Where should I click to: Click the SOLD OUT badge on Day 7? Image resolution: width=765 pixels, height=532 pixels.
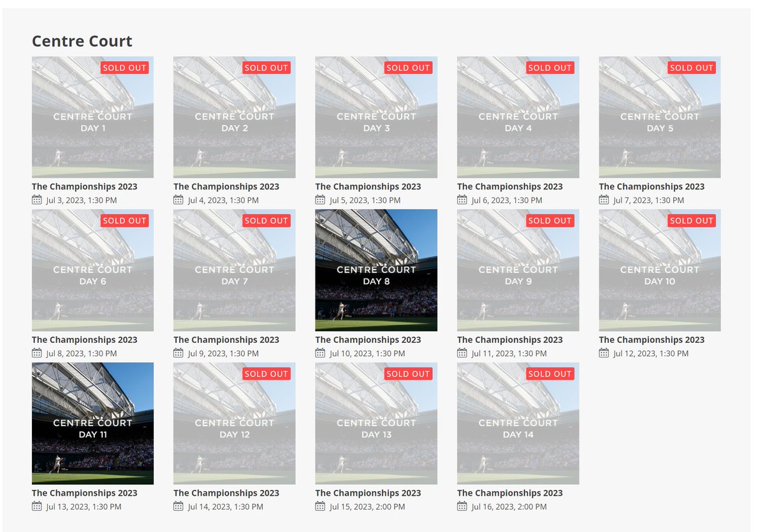266,220
